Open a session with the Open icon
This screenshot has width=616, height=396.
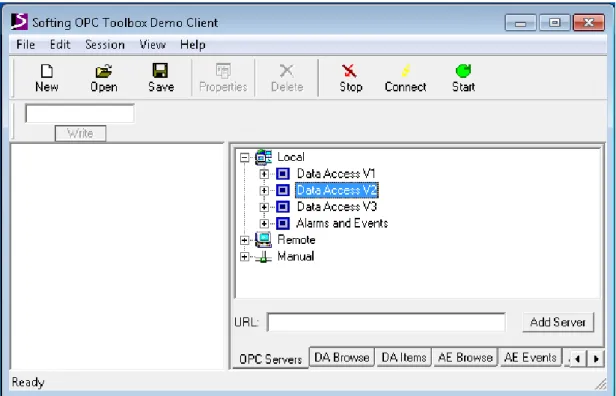coord(104,71)
